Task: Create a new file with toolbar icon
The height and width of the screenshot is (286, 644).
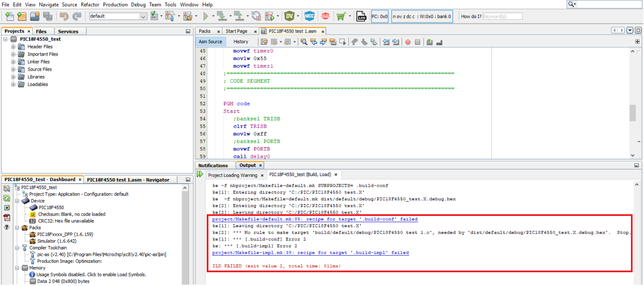Action: coord(9,16)
